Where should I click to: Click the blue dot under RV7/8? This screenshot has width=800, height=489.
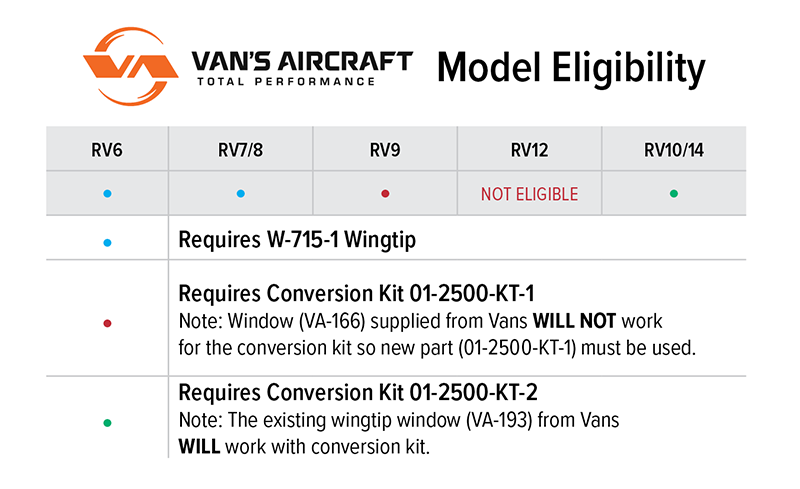(x=241, y=193)
